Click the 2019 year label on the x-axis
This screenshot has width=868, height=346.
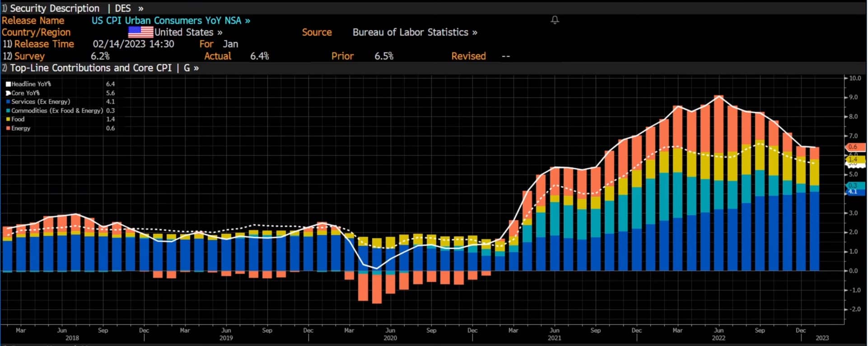click(226, 338)
